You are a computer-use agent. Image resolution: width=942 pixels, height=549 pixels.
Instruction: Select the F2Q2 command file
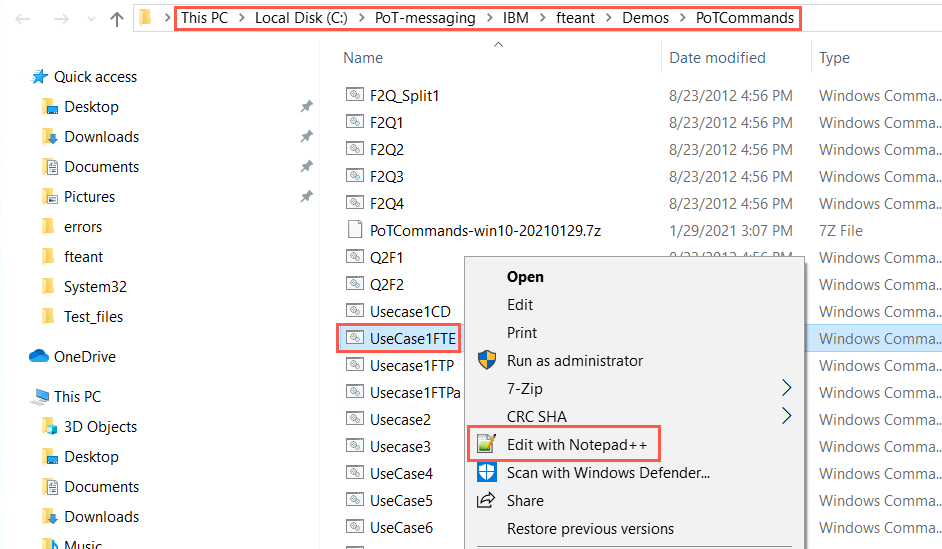click(x=387, y=150)
